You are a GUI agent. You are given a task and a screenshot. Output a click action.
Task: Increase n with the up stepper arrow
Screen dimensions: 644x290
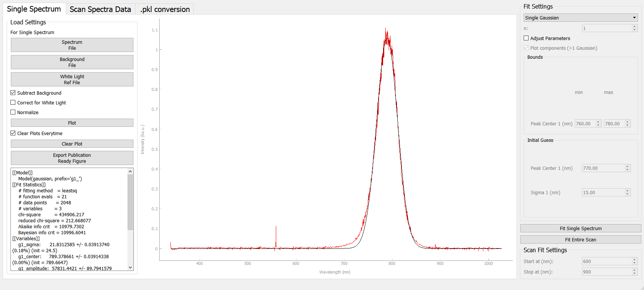tap(634, 26)
